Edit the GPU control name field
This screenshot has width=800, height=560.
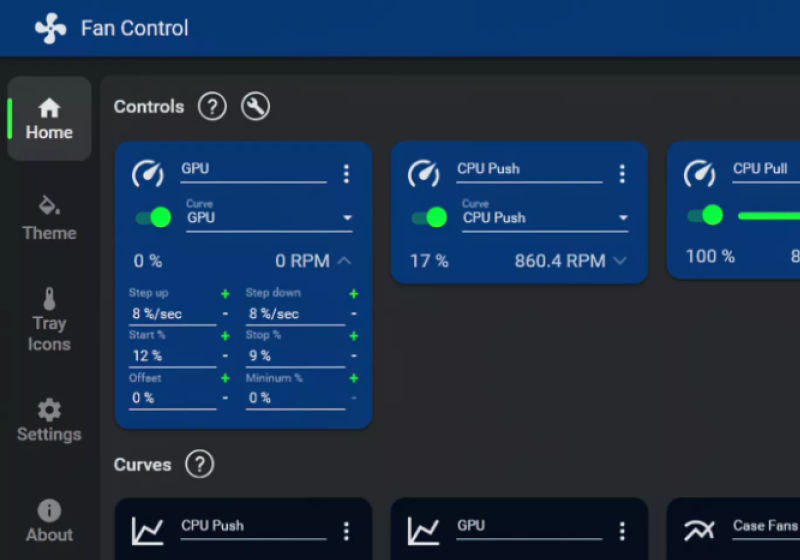(254, 171)
